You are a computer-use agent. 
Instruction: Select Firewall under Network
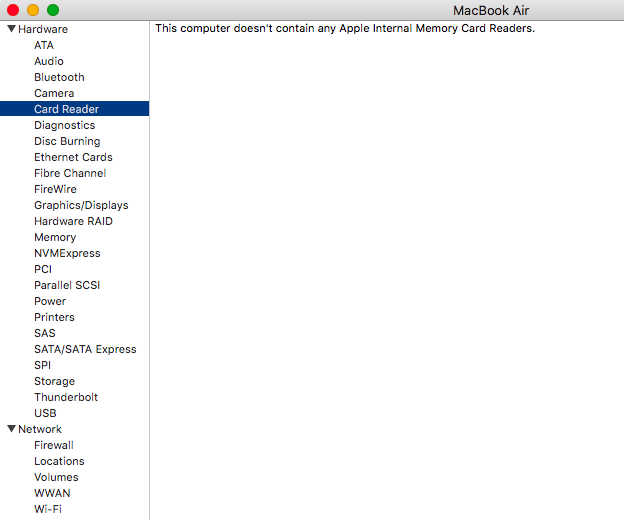pos(54,445)
